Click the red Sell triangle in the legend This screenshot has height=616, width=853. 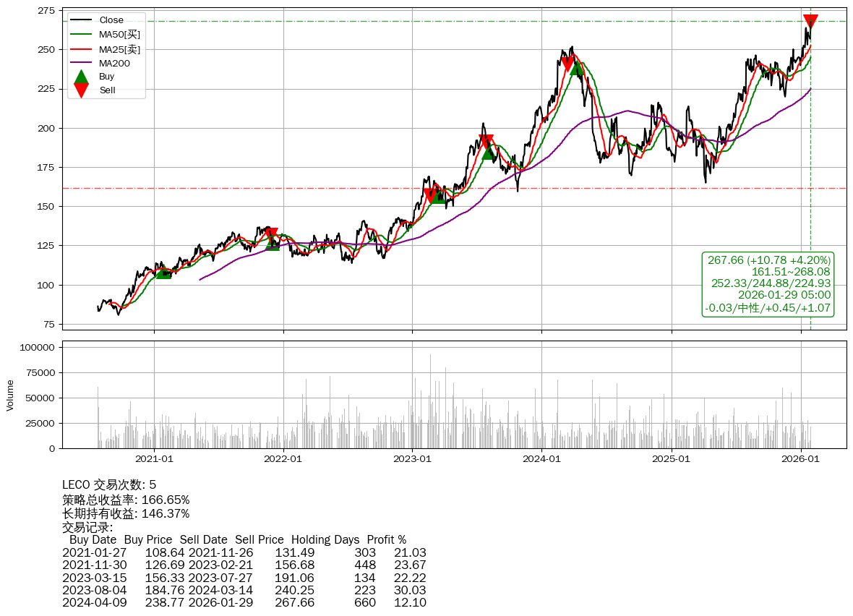82,90
